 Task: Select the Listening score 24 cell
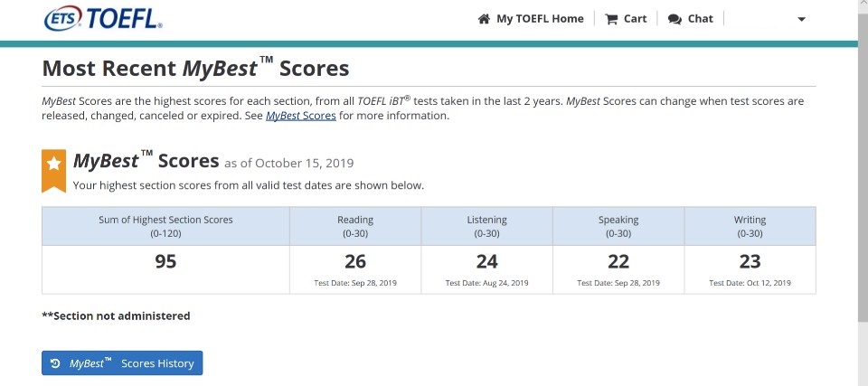click(487, 269)
